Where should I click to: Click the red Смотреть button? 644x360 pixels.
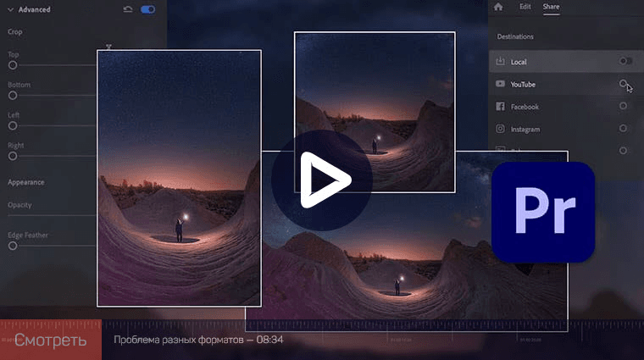pyautogui.click(x=51, y=340)
